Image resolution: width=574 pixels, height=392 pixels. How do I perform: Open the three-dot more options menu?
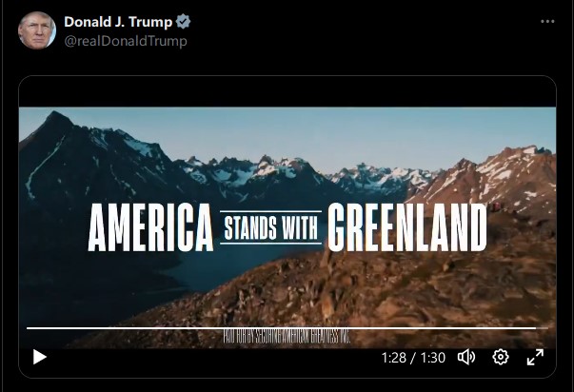pyautogui.click(x=547, y=22)
